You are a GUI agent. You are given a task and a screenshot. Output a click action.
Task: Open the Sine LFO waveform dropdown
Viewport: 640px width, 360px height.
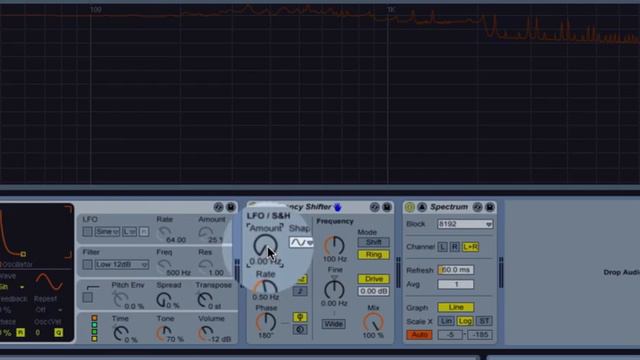pos(107,232)
